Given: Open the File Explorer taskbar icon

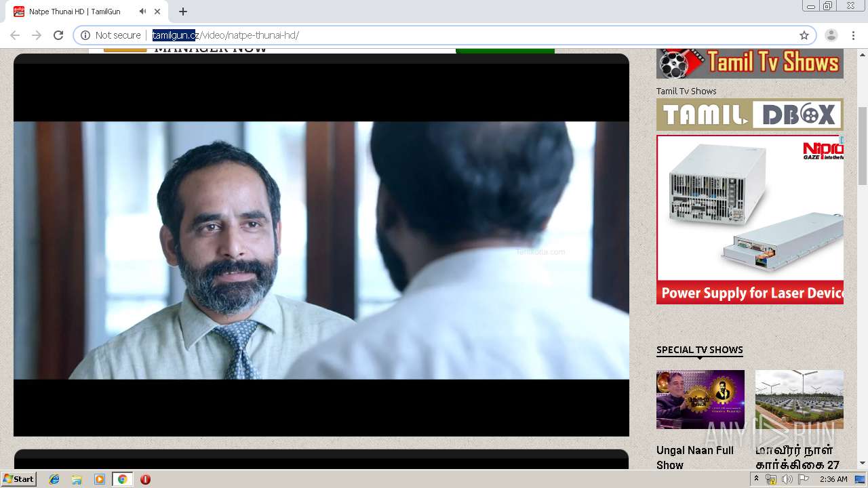Looking at the screenshot, I should coord(77,479).
